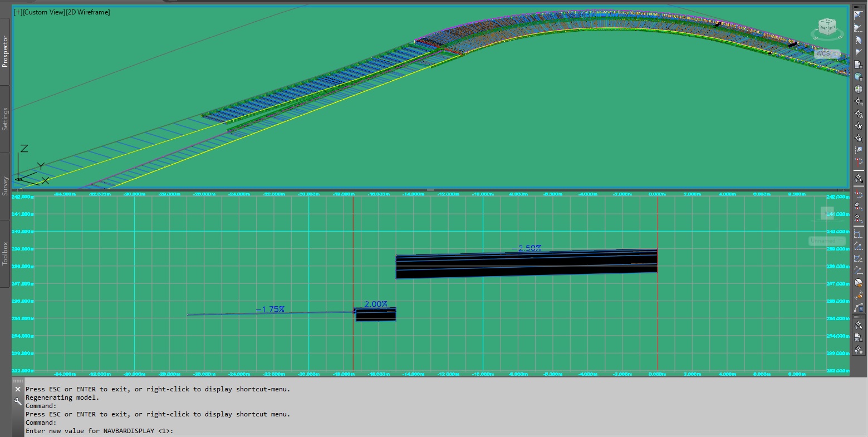Viewport: 868px width, 437px height.
Task: Grab the grip handle of top right toolbar
Action: 859,7
